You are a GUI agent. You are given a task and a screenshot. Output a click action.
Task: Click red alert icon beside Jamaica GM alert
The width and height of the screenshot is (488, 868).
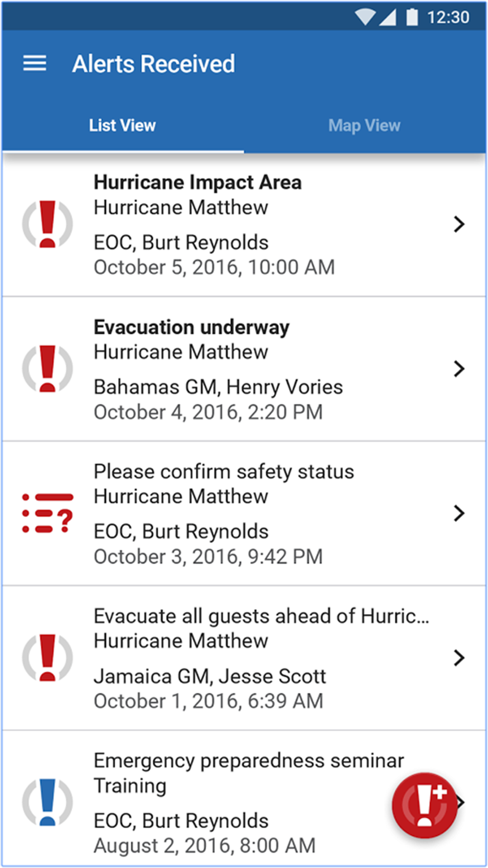pos(47,658)
